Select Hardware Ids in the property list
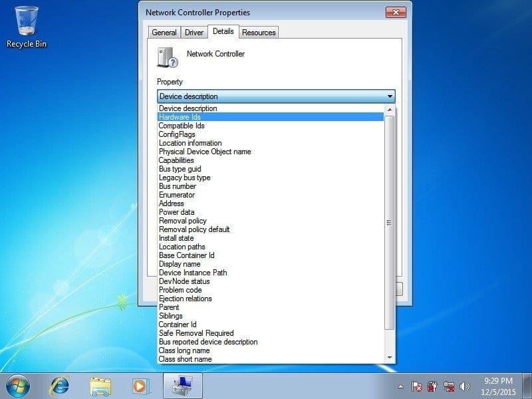This screenshot has width=532, height=399. [x=271, y=117]
